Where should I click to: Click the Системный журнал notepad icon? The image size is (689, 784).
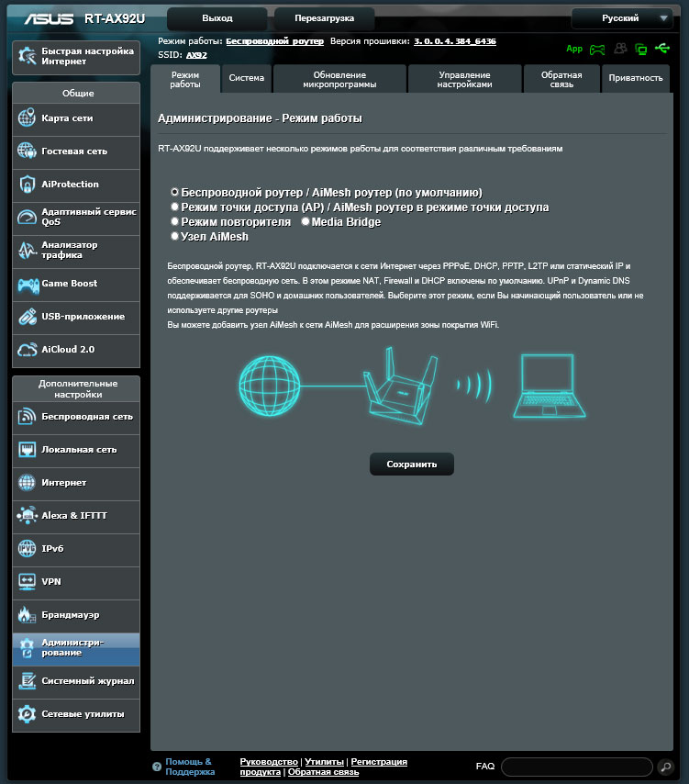pos(27,681)
